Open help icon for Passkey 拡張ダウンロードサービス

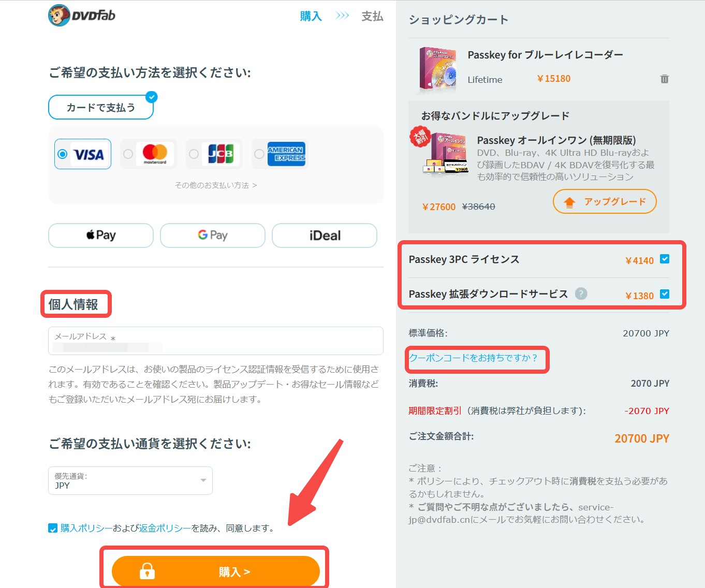(x=581, y=293)
